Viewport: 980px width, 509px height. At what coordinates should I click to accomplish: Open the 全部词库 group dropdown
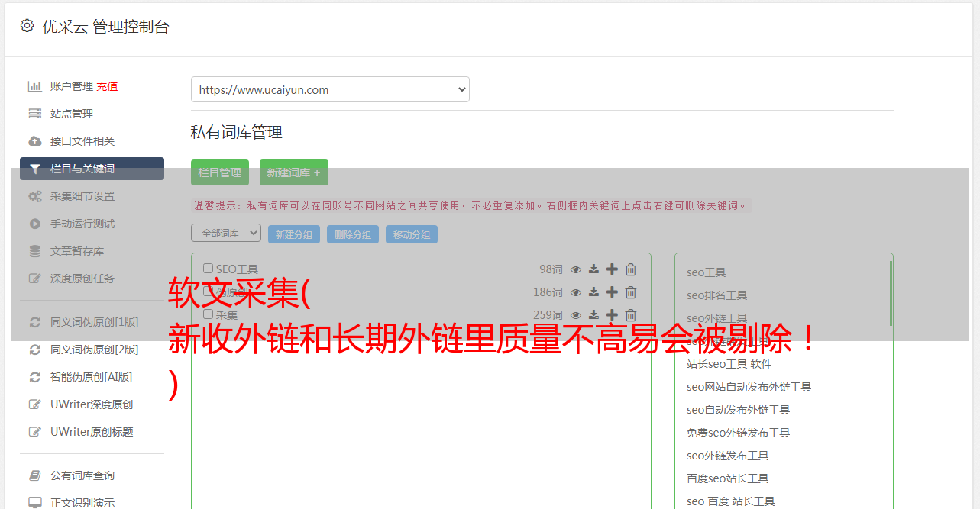point(226,233)
